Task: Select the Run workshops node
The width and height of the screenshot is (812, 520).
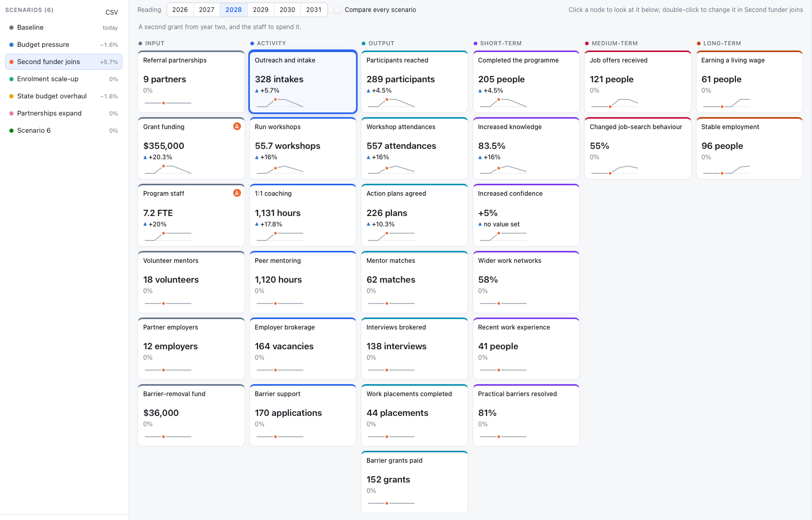Action: [x=303, y=148]
